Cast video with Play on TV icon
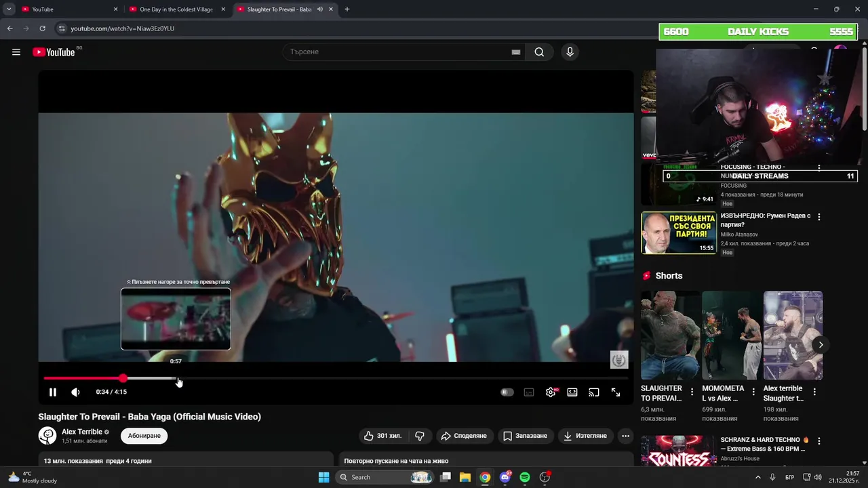The height and width of the screenshot is (488, 868). 594,392
